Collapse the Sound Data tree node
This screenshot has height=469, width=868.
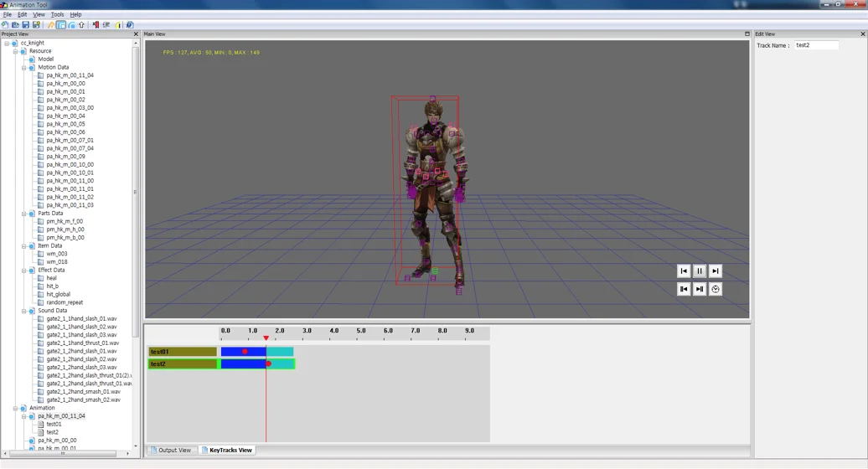click(23, 311)
